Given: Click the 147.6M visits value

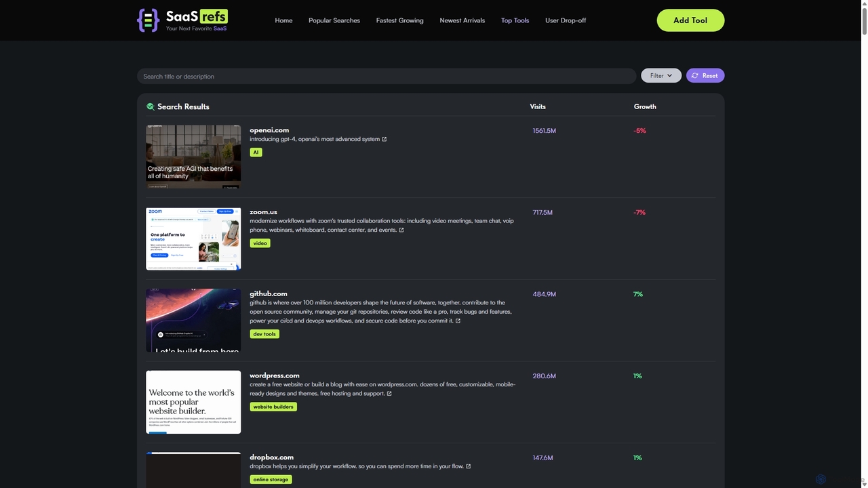Looking at the screenshot, I should click(543, 458).
